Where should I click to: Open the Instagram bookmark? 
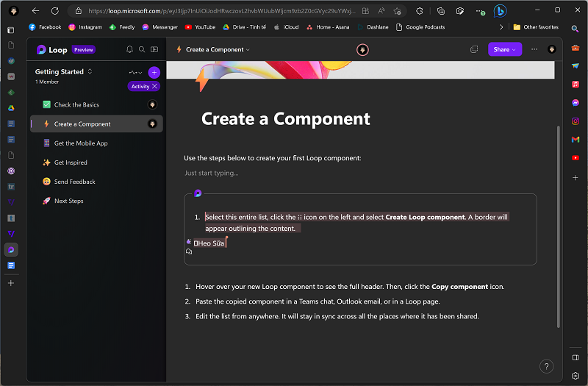point(85,27)
